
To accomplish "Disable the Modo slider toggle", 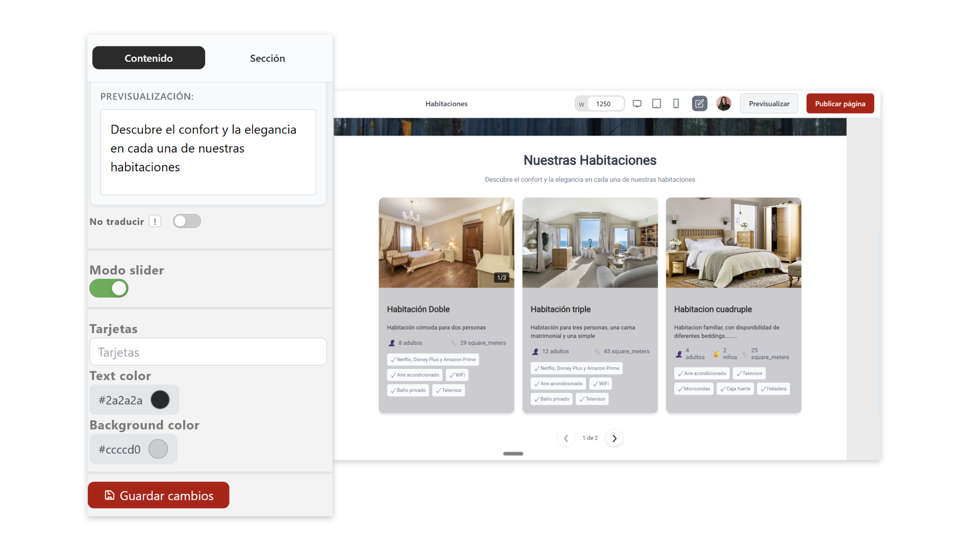I will pyautogui.click(x=109, y=288).
